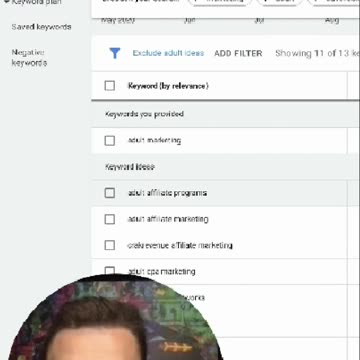
Task: Tick the checkbox for adult cpa marketing
Action: coord(110,271)
